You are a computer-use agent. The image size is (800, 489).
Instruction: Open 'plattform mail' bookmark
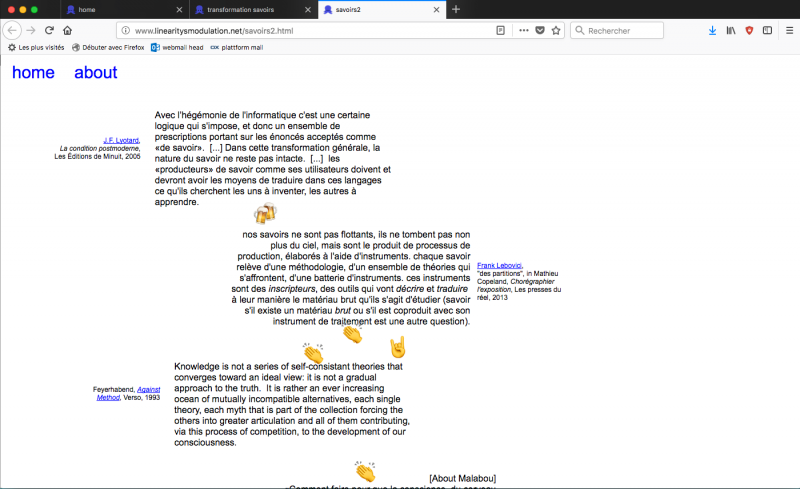point(237,47)
